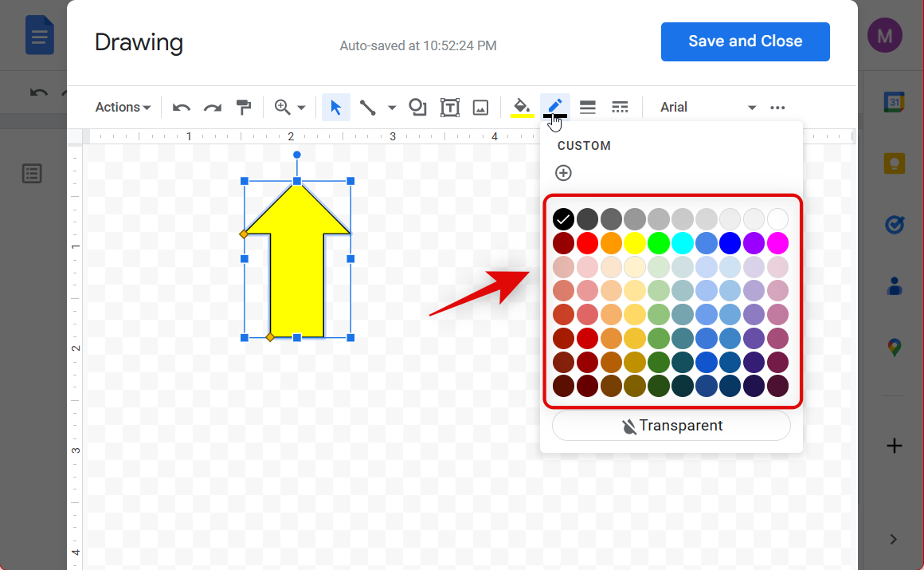Pick the pure blue color swatch
This screenshot has height=570, width=924.
(x=730, y=243)
